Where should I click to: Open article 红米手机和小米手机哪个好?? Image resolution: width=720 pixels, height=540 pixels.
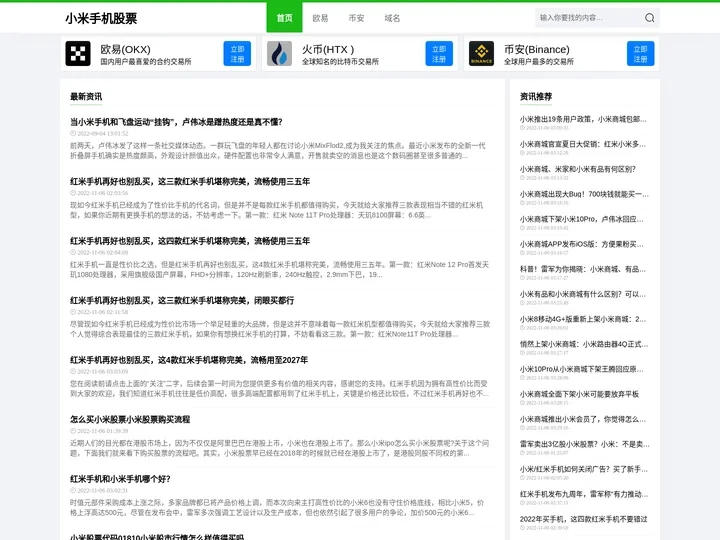tap(120, 479)
